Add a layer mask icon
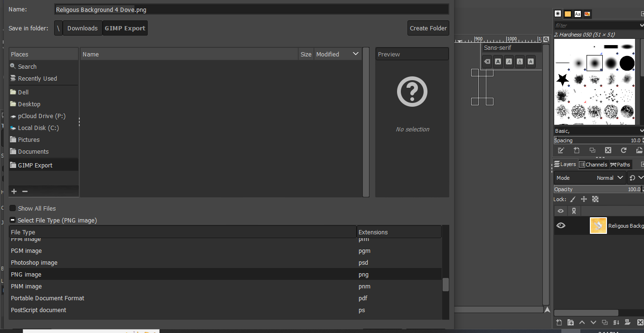This screenshot has height=333, width=644. coord(627,323)
